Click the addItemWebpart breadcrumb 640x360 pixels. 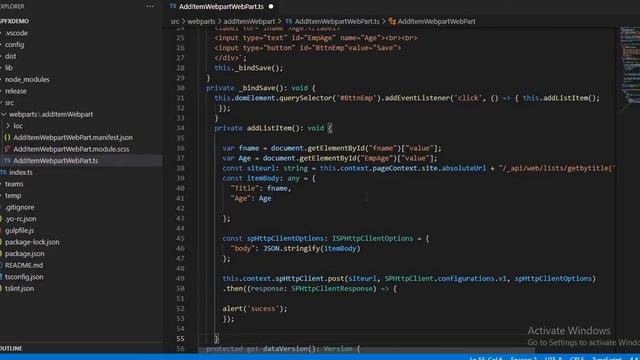[249, 21]
